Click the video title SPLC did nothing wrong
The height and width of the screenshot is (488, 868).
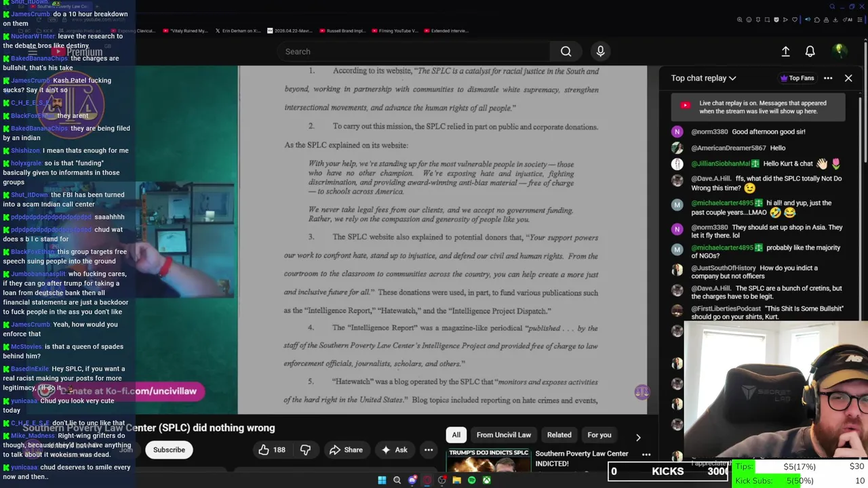coord(149,428)
